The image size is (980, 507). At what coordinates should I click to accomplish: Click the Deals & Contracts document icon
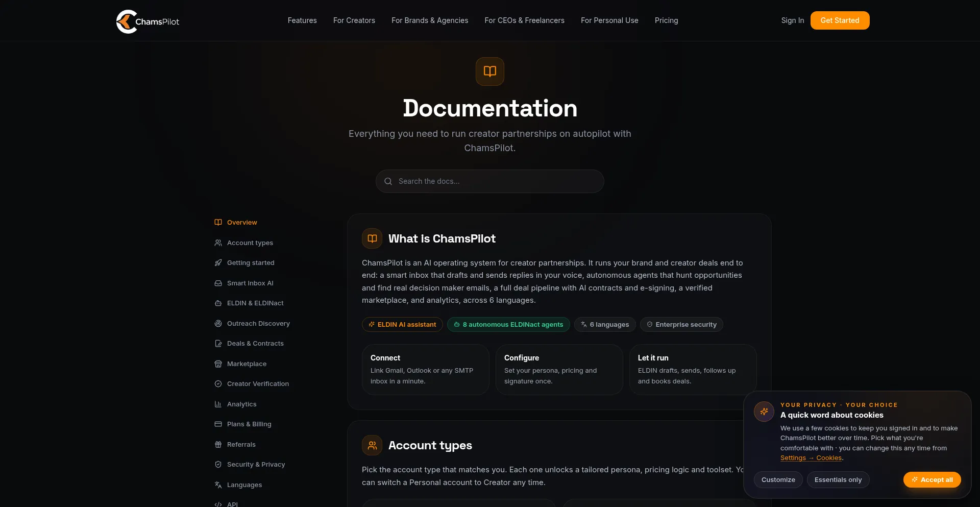click(218, 343)
